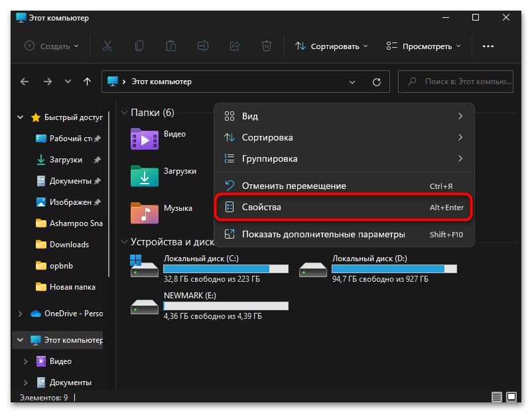532x413 pixels.
Task: Open the Сортировка submenu
Action: click(344, 137)
